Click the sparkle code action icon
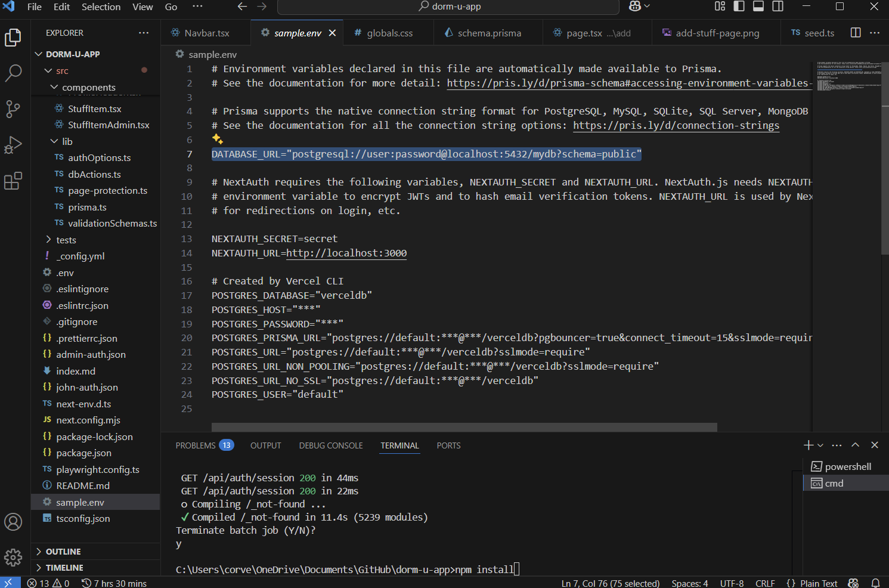 point(218,139)
